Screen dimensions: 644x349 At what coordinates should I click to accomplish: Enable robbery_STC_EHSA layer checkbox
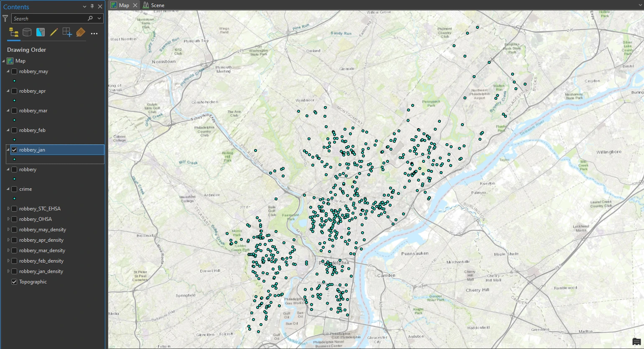[14, 209]
